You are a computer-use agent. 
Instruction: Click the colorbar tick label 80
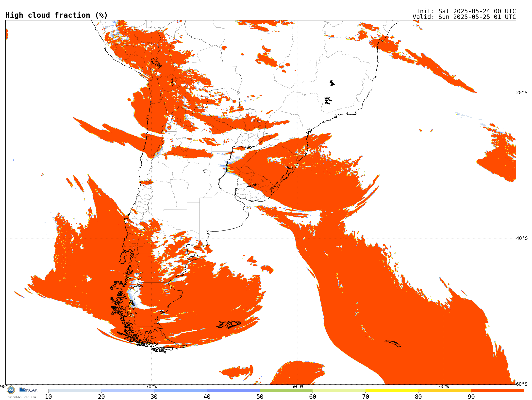(418, 397)
